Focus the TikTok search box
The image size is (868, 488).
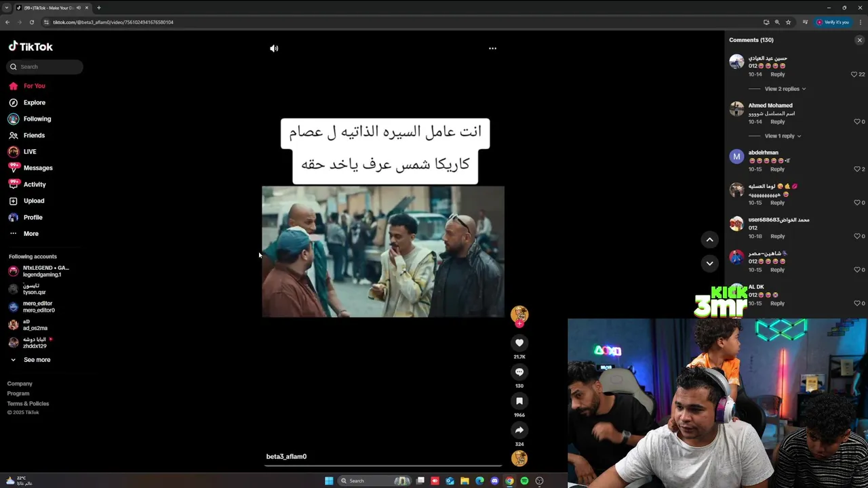(45, 66)
